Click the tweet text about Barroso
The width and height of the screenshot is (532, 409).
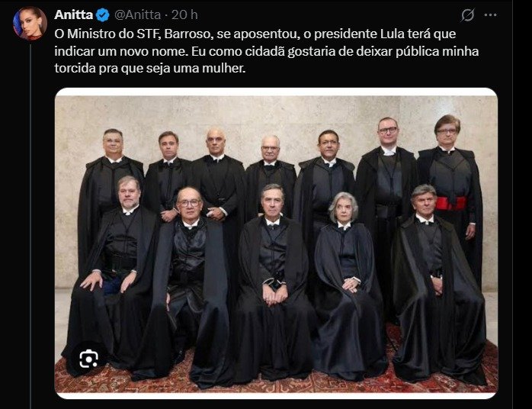[267, 51]
